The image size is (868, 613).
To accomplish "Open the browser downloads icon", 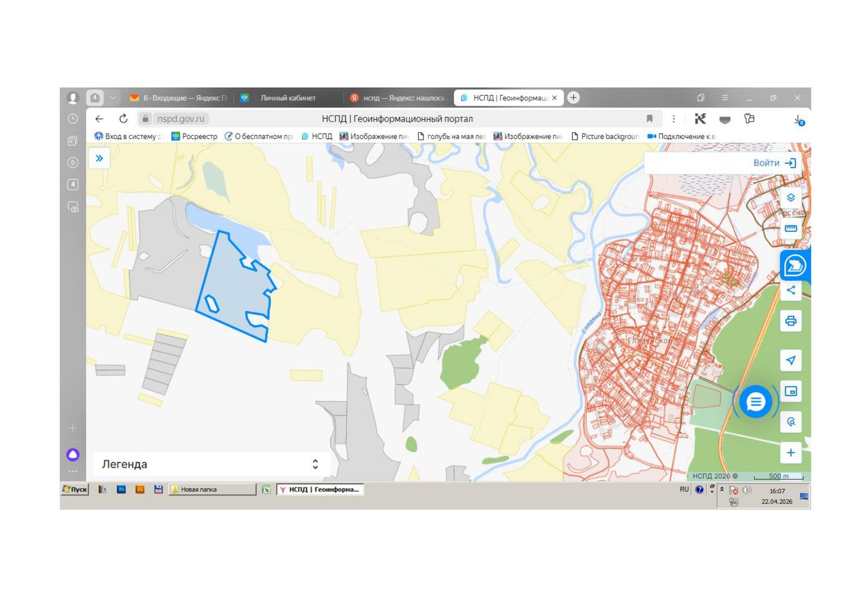I will [799, 120].
